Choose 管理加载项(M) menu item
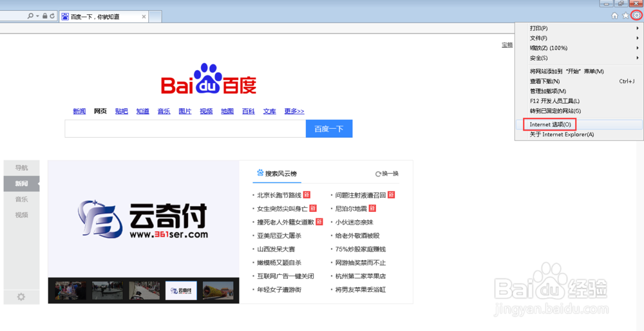This screenshot has width=644, height=331. pos(579,91)
